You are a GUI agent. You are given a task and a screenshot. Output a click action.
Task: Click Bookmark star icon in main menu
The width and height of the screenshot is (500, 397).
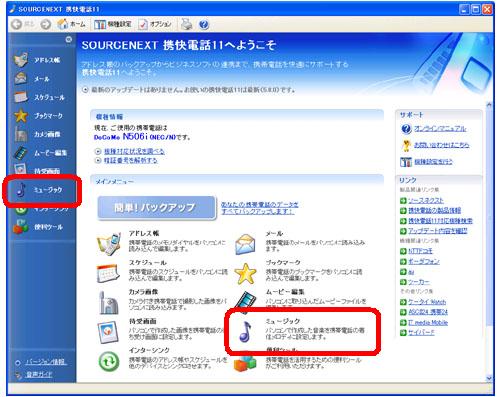[x=245, y=274]
